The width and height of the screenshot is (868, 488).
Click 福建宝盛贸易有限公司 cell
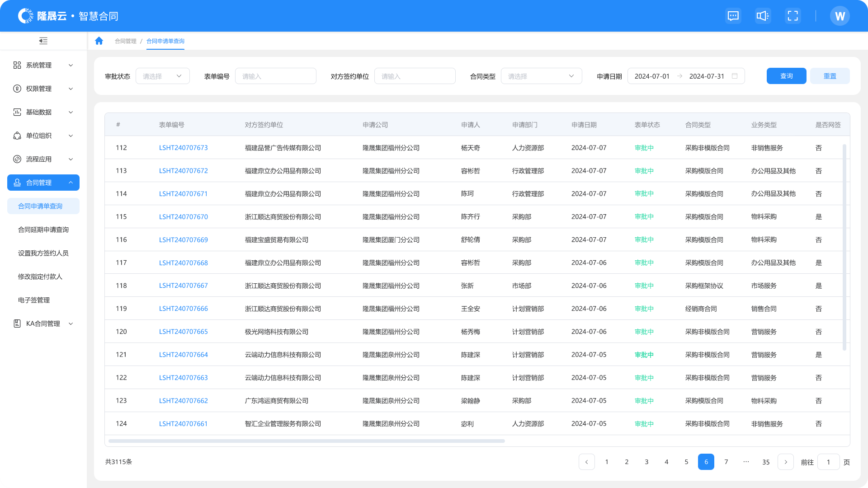[x=277, y=240]
